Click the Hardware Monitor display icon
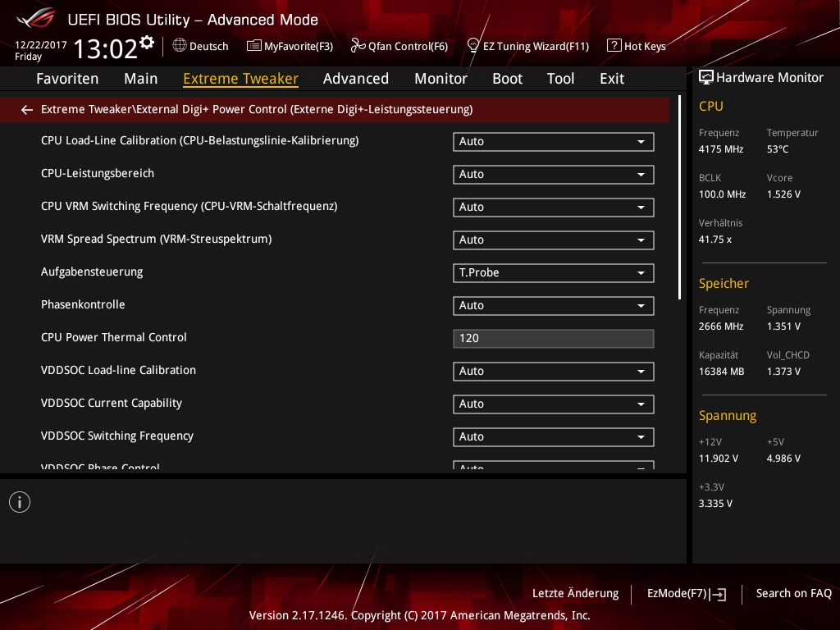840x630 pixels. pyautogui.click(x=706, y=77)
